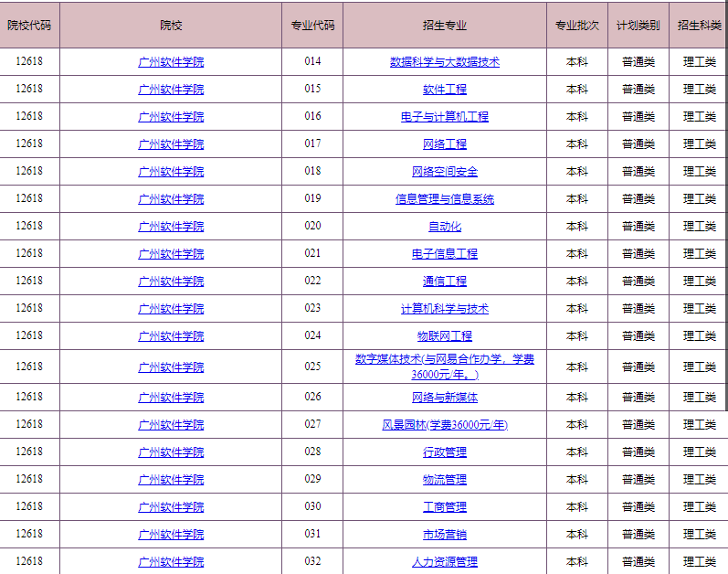The image size is (728, 574).
Task: Open the 软件工程 major link
Action: pyautogui.click(x=444, y=90)
